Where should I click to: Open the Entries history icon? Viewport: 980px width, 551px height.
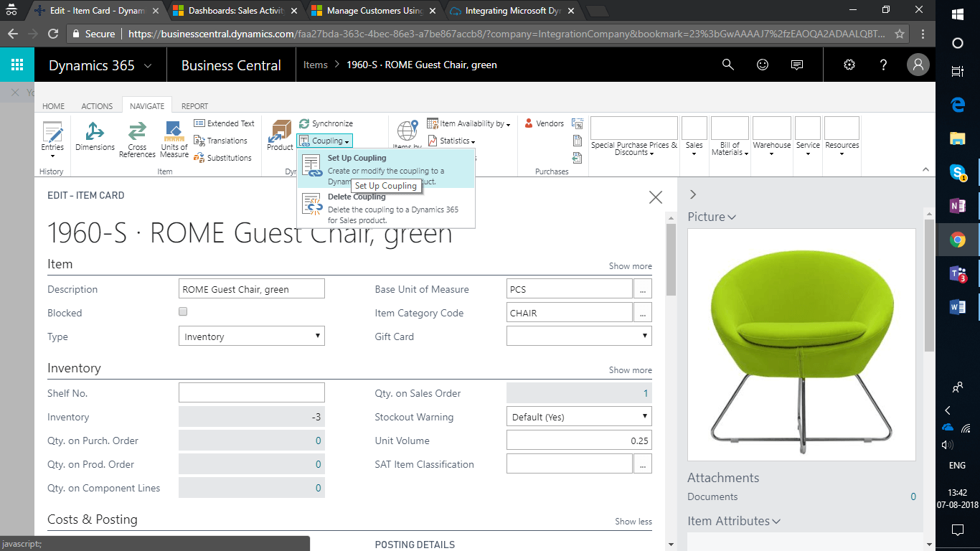pyautogui.click(x=52, y=137)
